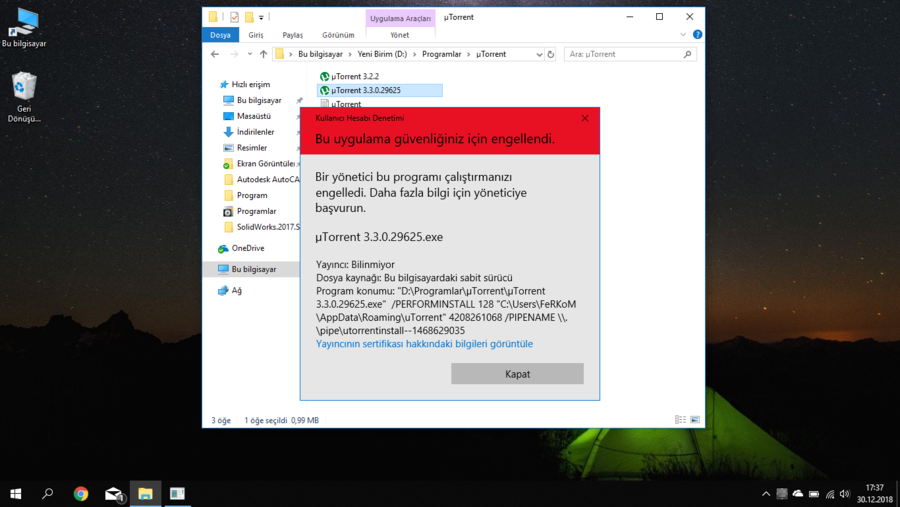
Task: Click Yeni Birim (D:) breadcrumb
Action: [382, 54]
